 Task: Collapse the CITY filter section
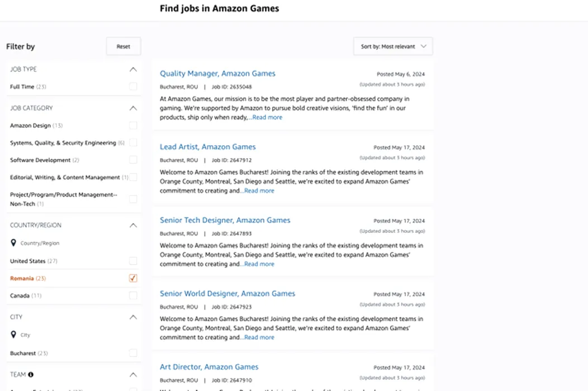pos(133,317)
